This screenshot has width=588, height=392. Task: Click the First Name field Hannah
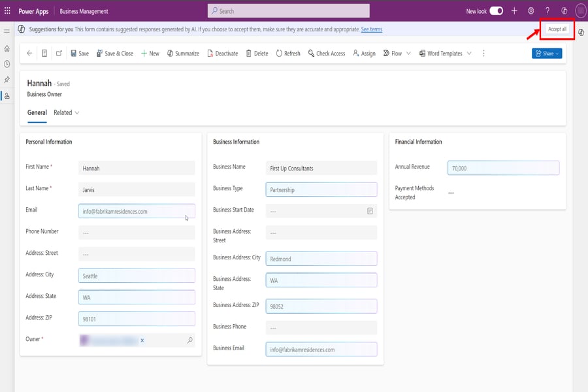(x=137, y=168)
